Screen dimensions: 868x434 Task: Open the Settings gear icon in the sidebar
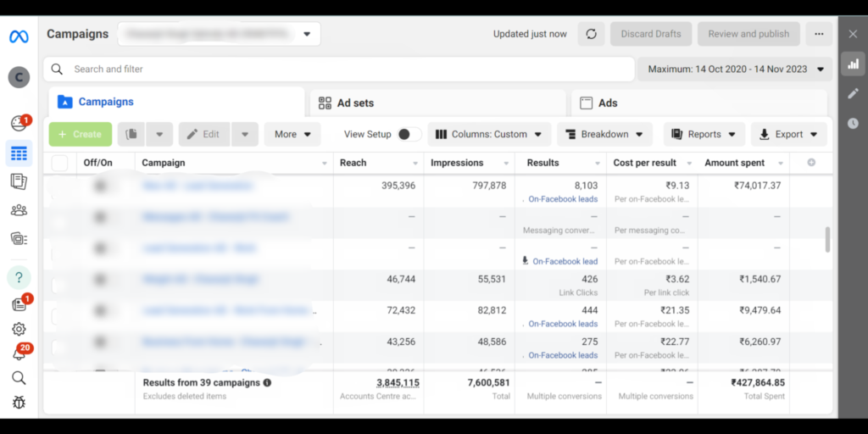pyautogui.click(x=19, y=329)
